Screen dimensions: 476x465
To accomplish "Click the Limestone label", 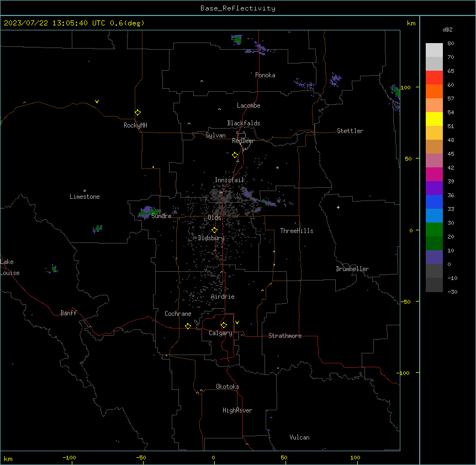I will (84, 197).
